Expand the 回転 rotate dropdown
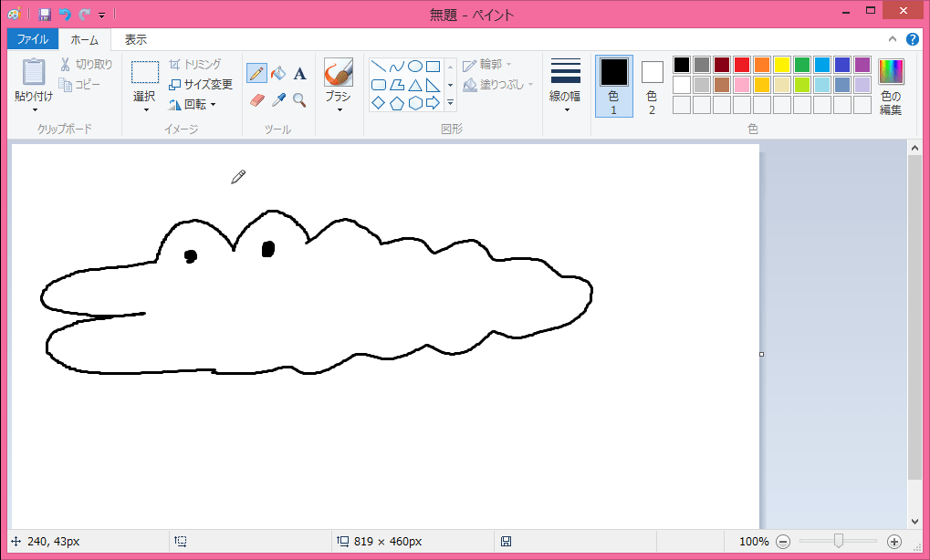 (193, 104)
